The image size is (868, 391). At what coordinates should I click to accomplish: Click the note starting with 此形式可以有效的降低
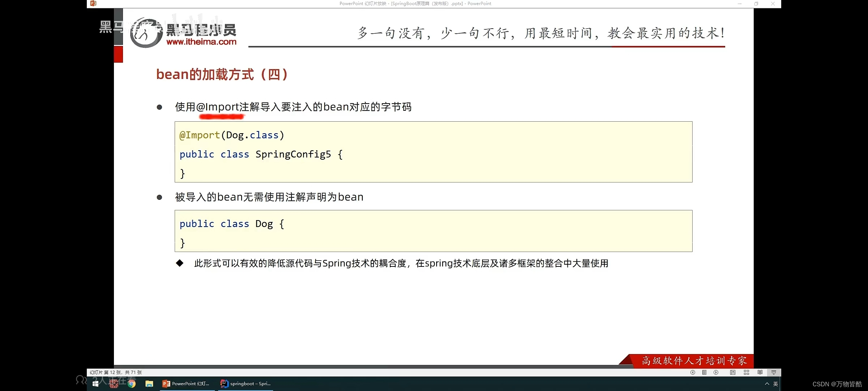click(401, 263)
